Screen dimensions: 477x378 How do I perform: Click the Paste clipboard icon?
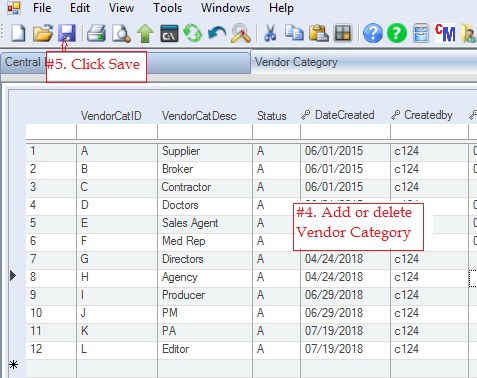coord(318,33)
